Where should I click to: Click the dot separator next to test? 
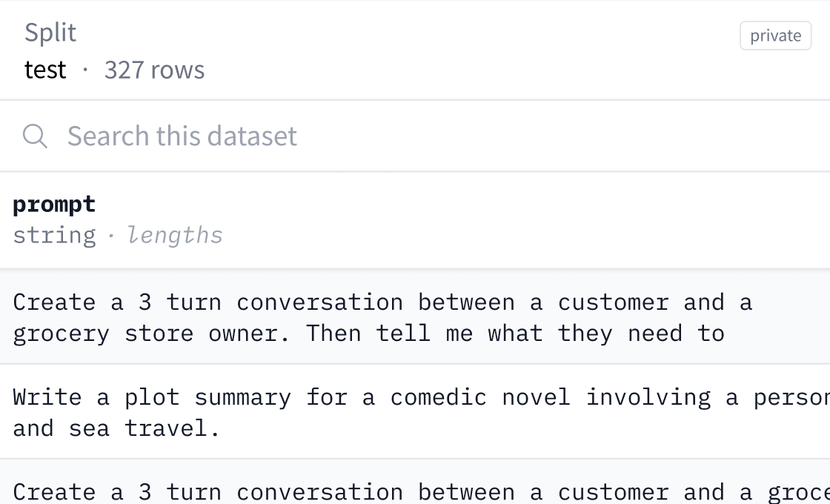[x=87, y=70]
